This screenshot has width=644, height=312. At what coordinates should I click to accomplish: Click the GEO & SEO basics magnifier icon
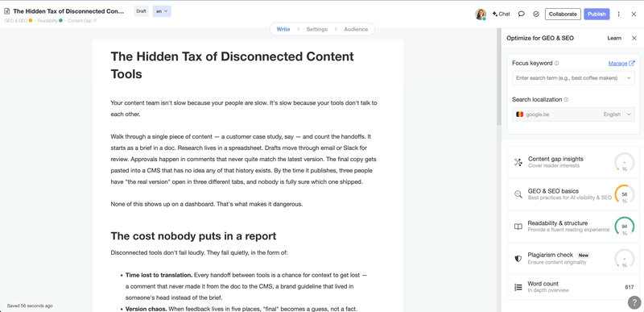point(518,194)
